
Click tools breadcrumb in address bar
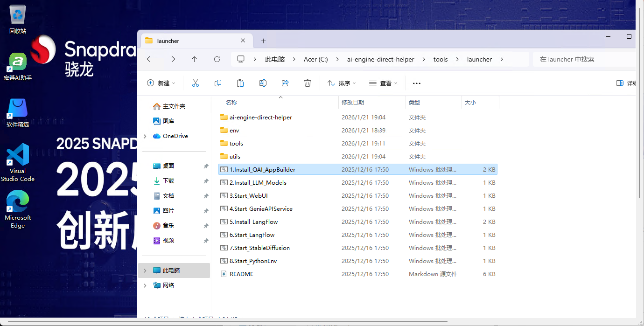441,59
